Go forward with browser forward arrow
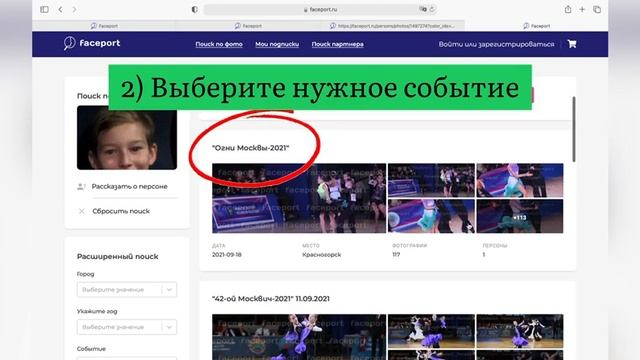 74,9
